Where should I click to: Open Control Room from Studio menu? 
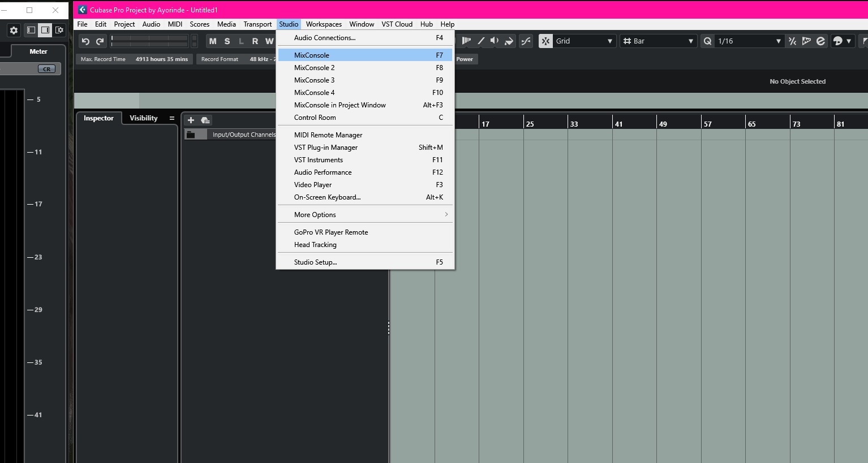pos(365,118)
